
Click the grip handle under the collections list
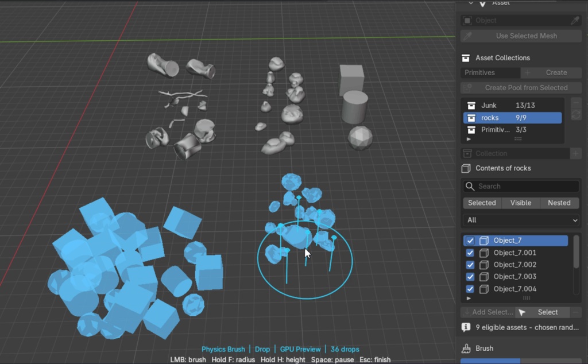pyautogui.click(x=518, y=139)
